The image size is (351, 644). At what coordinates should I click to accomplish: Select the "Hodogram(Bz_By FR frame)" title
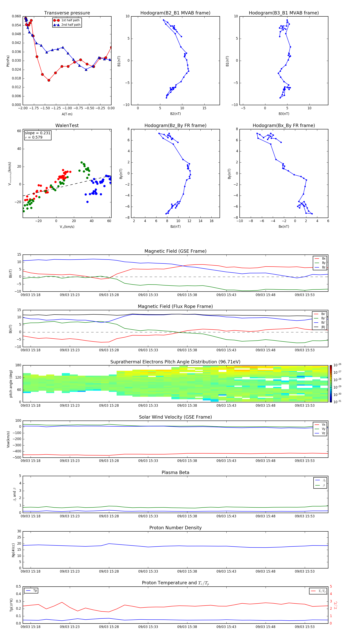click(175, 125)
